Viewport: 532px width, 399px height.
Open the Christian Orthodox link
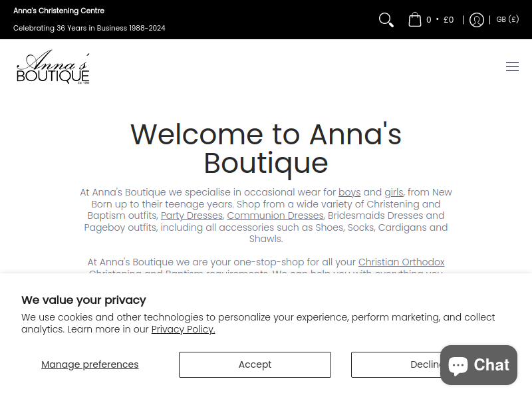click(402, 262)
